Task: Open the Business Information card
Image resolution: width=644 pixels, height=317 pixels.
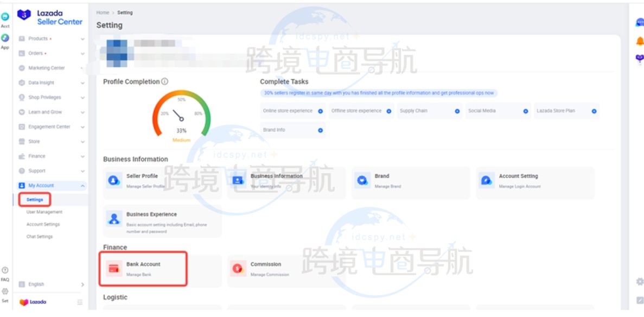Action: pos(286,181)
